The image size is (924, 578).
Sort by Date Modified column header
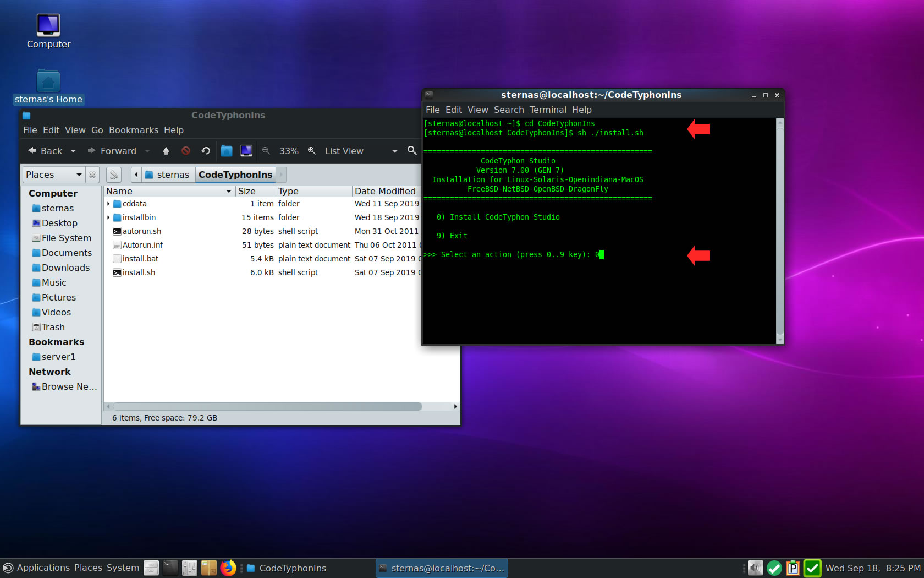point(386,191)
